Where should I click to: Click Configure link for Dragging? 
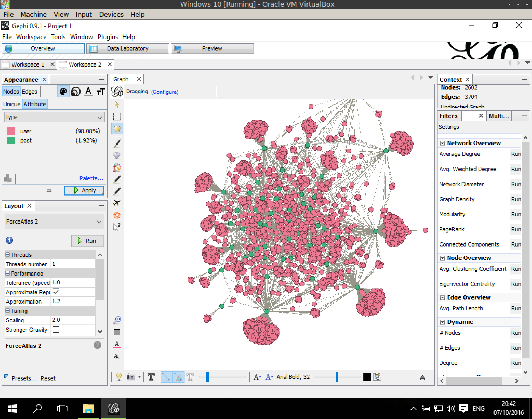point(165,92)
